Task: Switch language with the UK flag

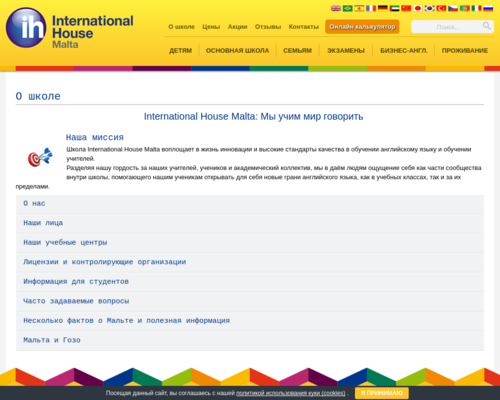Action: point(336,8)
